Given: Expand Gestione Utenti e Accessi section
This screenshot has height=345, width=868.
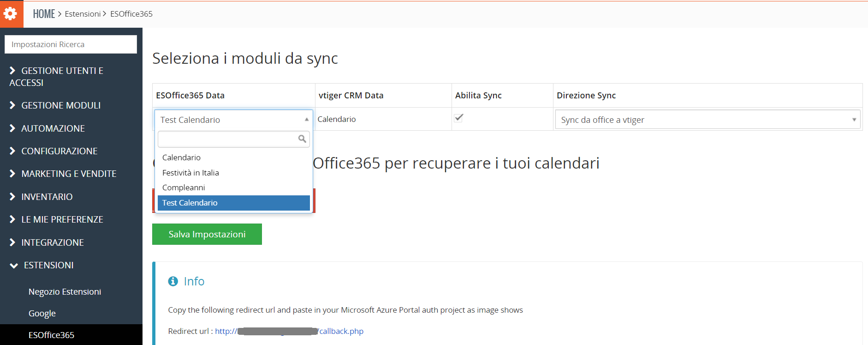Looking at the screenshot, I should (56, 77).
